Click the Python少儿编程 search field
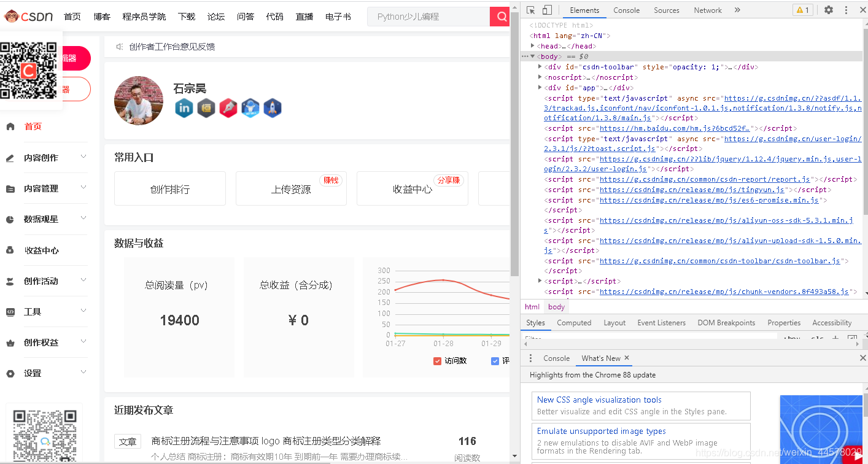Viewport: 868px width, 464px height. pos(428,17)
